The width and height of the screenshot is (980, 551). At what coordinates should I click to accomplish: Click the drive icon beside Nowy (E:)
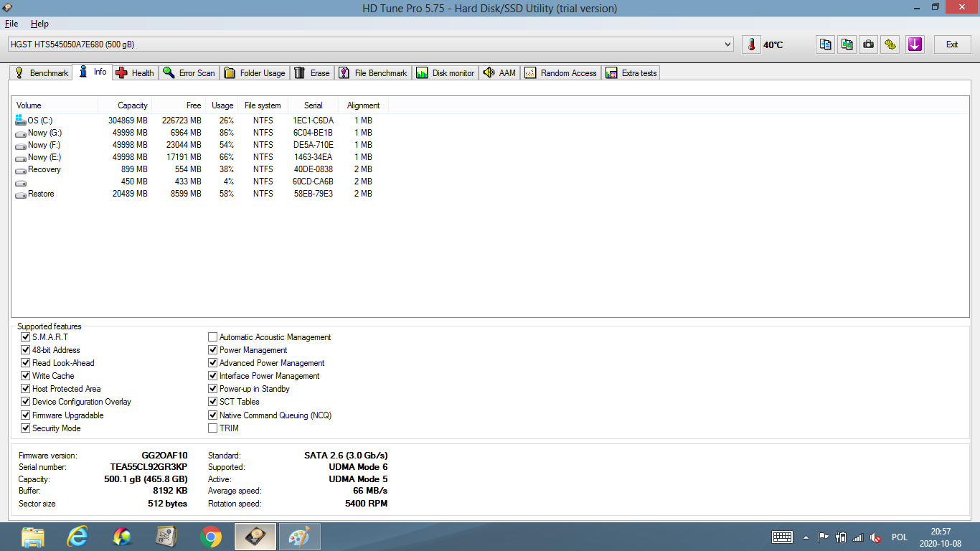click(21, 157)
